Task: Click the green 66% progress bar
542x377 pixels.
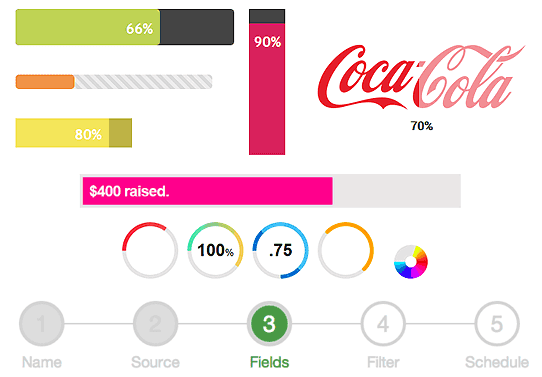Action: (x=124, y=27)
